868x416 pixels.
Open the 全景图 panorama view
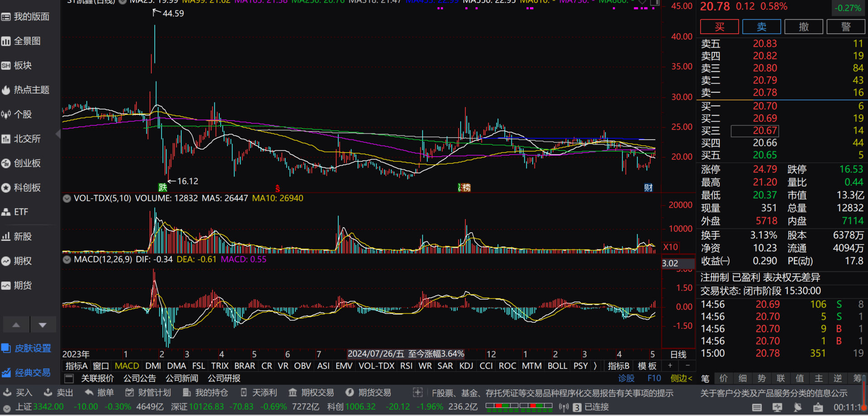click(x=21, y=41)
